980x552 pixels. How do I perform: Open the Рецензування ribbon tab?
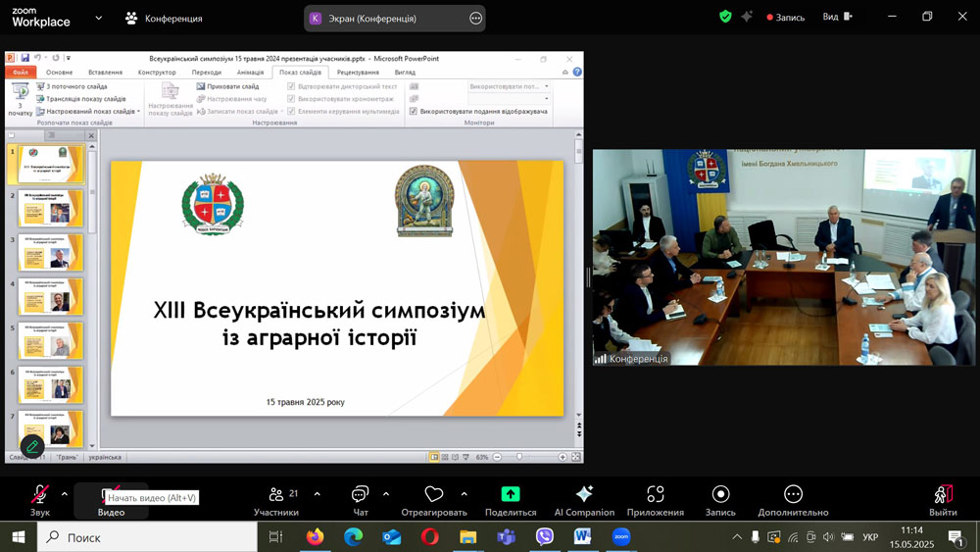click(x=358, y=73)
